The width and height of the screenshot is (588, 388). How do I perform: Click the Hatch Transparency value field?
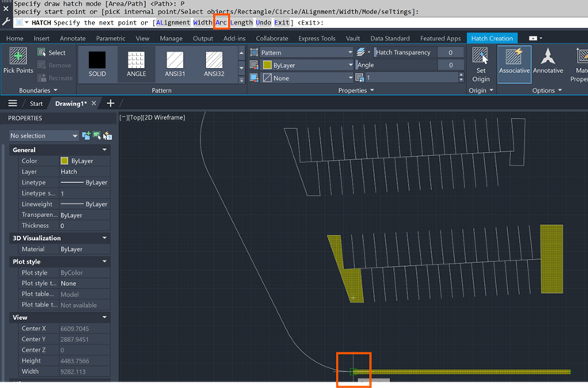(449, 52)
